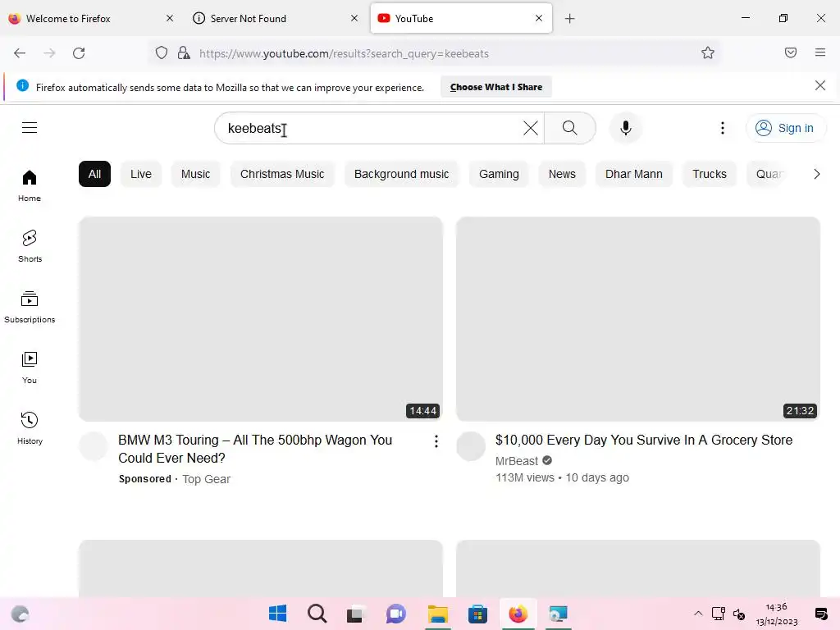The image size is (840, 630).
Task: Show more filter chips with arrow
Action: click(x=816, y=174)
